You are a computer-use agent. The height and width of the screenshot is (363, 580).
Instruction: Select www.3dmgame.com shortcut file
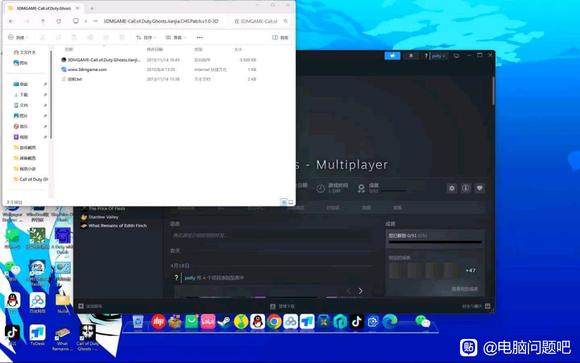[87, 70]
